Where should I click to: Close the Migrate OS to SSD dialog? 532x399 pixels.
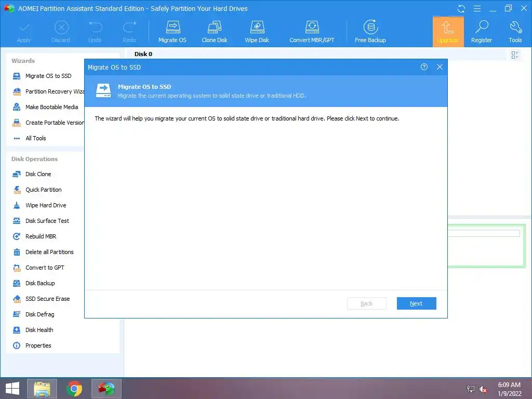pyautogui.click(x=440, y=67)
